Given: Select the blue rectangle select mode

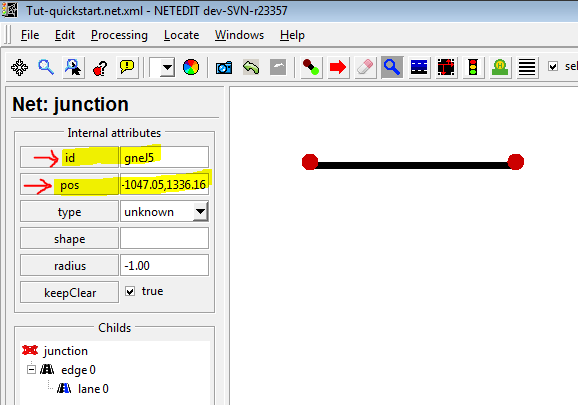Looking at the screenshot, I should (419, 67).
